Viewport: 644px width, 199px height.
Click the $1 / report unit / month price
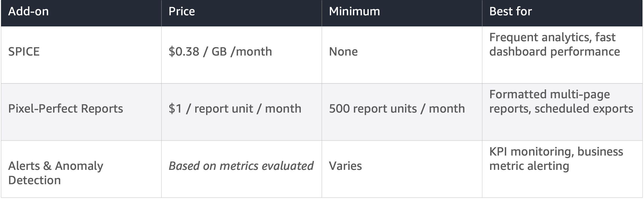click(x=235, y=109)
